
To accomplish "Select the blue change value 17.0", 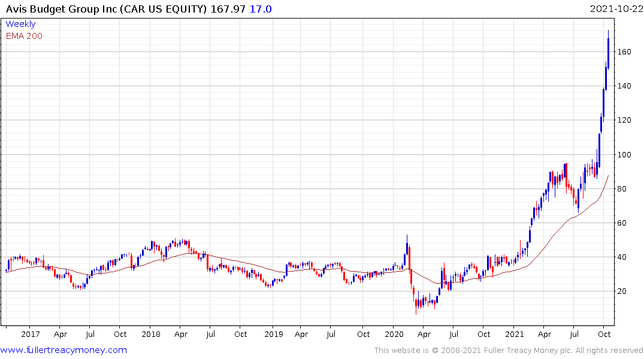I will pyautogui.click(x=261, y=9).
